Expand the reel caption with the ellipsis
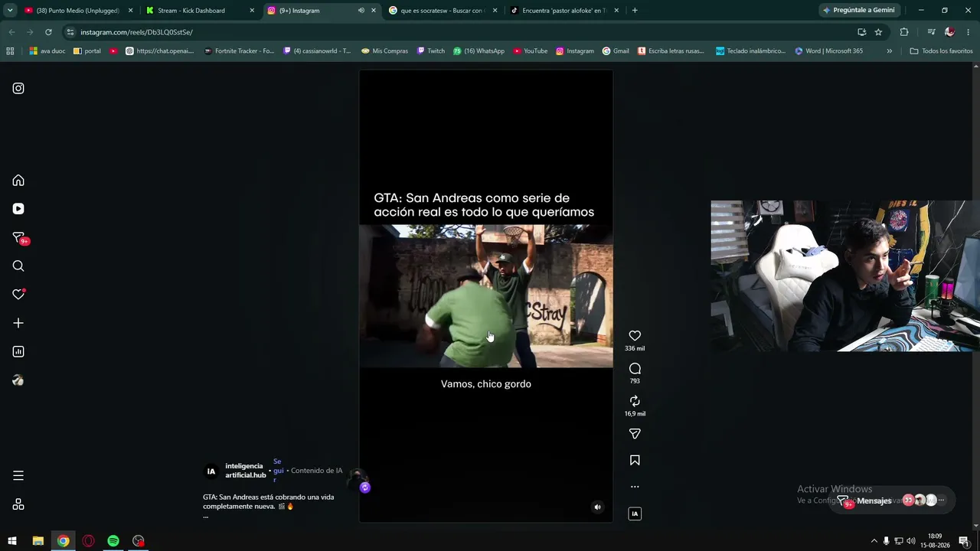Image resolution: width=980 pixels, height=551 pixels. coord(205,517)
